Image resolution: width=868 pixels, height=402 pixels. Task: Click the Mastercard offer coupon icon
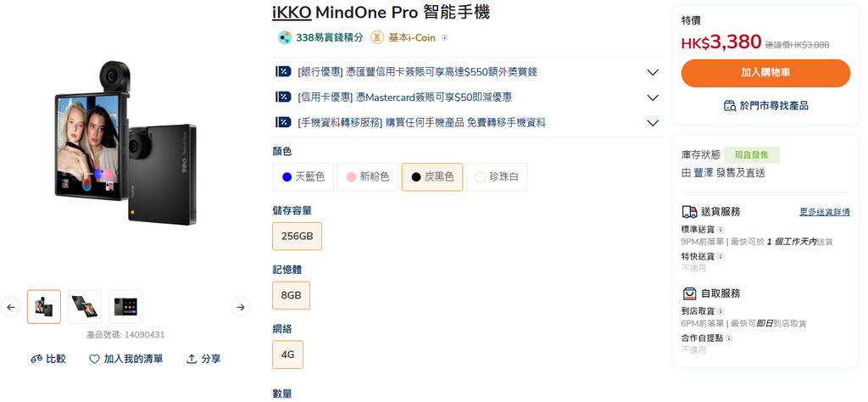pyautogui.click(x=283, y=97)
